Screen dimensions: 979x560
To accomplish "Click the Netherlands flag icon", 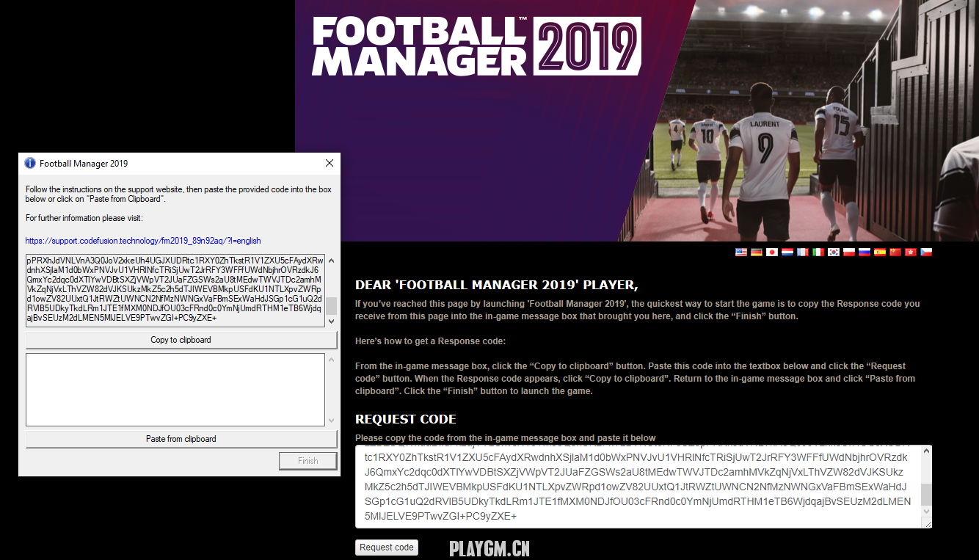I will coord(787,252).
